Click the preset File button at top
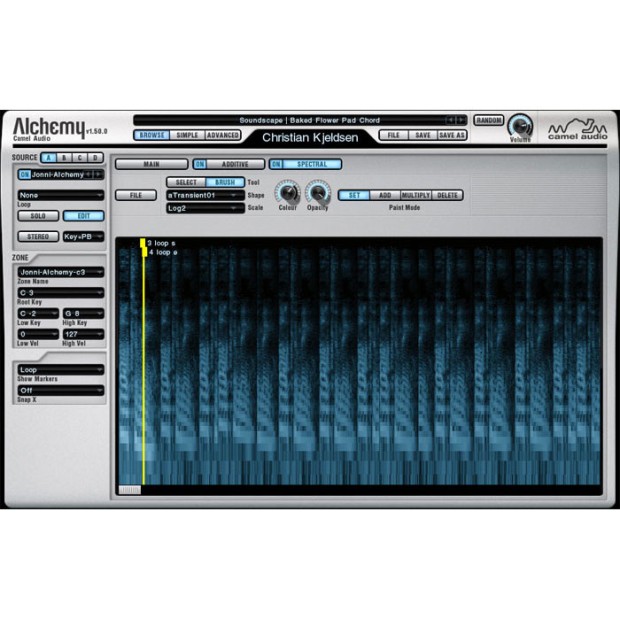 [393, 135]
